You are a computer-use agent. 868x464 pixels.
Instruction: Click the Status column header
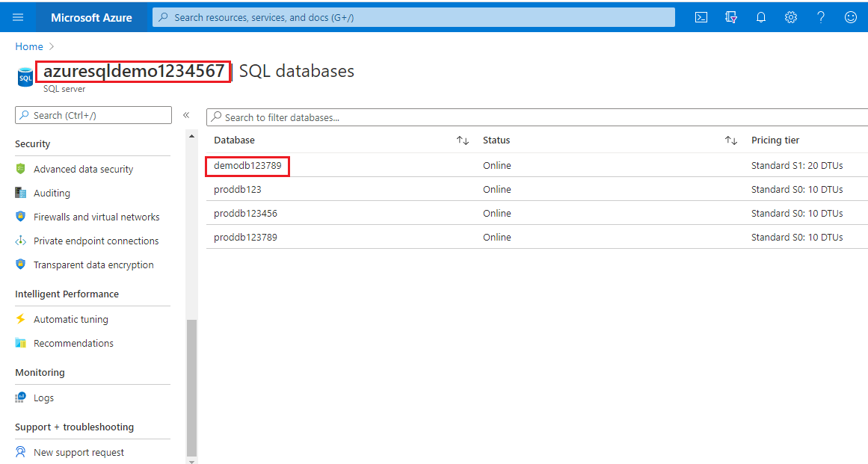(496, 140)
